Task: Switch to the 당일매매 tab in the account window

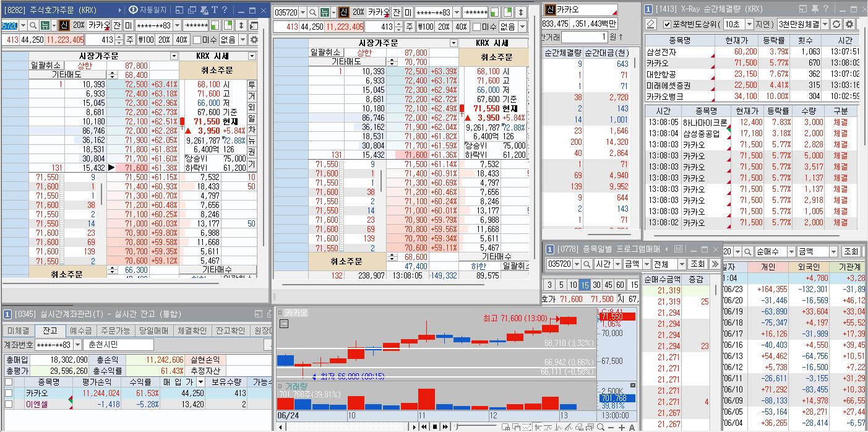Action: (x=153, y=331)
